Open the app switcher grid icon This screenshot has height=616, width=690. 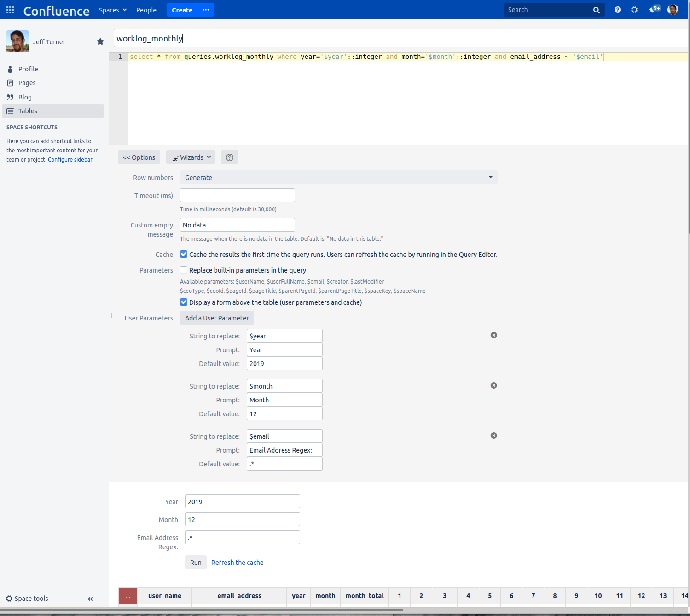tap(10, 10)
